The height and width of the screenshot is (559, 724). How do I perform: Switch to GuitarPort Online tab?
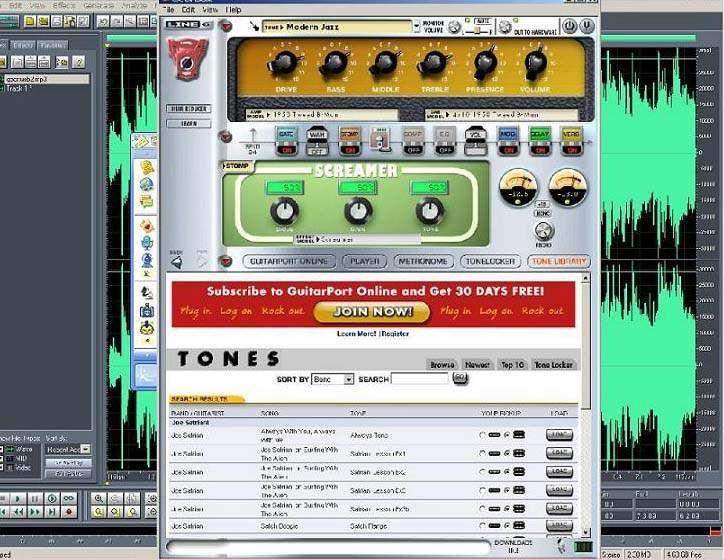click(289, 261)
